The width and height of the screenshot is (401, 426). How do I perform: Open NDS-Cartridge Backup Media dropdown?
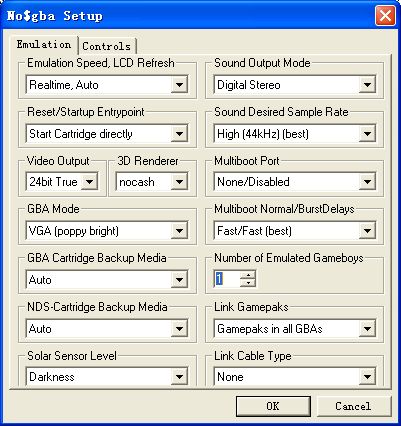click(107, 329)
